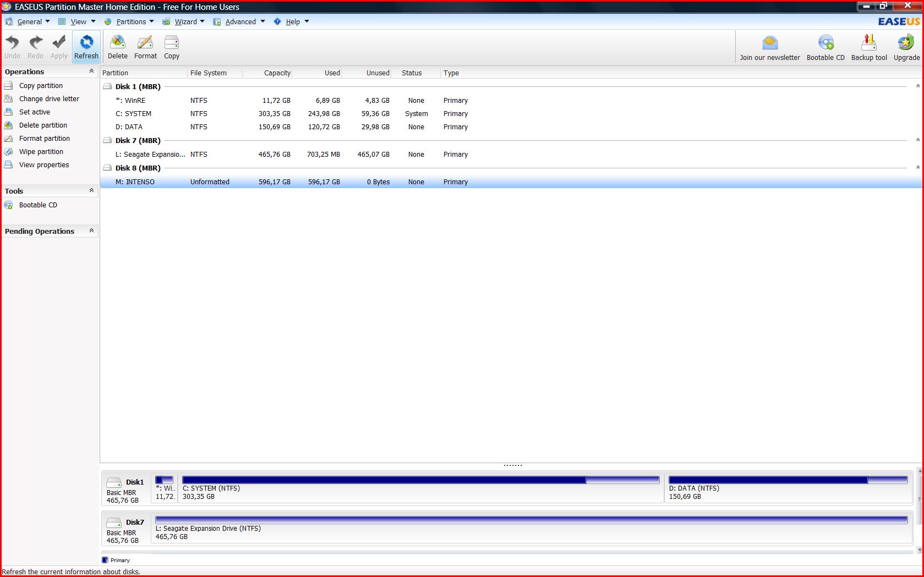Click the EASEUS logo
This screenshot has height=577, width=924.
coord(899,21)
